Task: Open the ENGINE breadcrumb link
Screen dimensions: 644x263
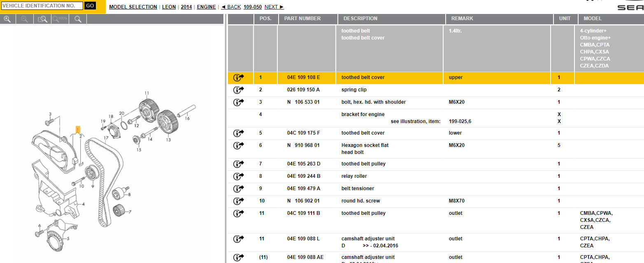Action: (206, 7)
